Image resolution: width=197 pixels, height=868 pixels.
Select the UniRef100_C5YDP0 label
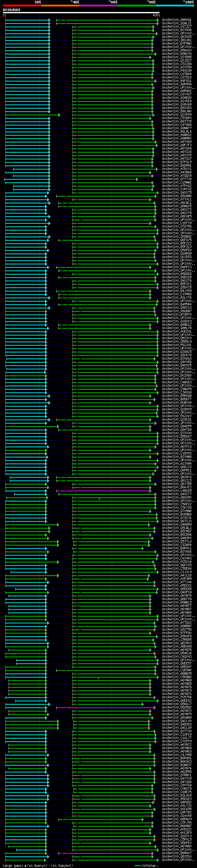(177, 118)
